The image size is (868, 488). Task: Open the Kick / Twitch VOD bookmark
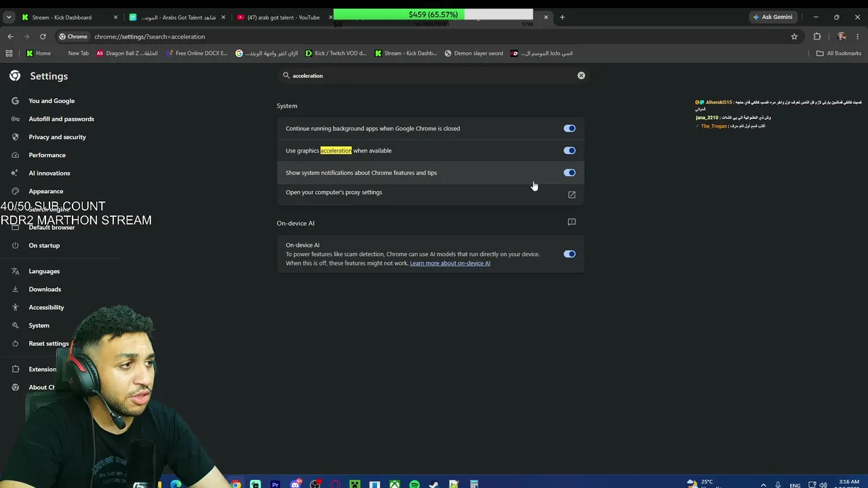click(x=336, y=53)
